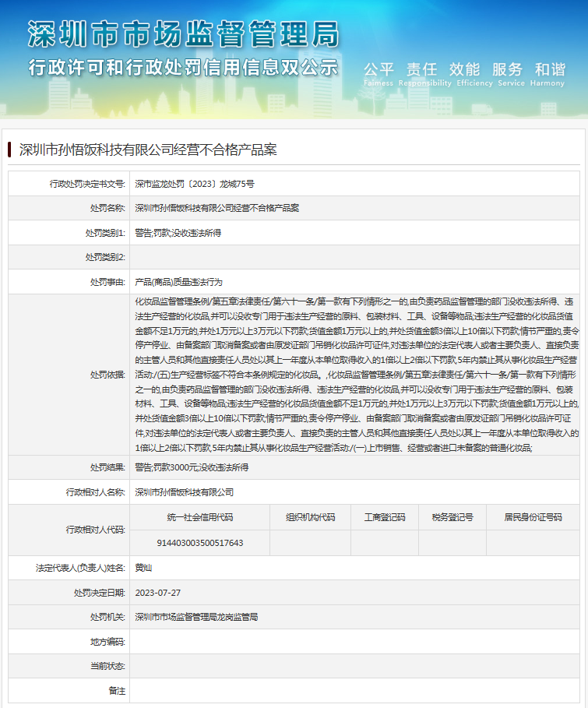The width and height of the screenshot is (588, 708).
Task: Click the 当前状态 label
Action: [107, 667]
